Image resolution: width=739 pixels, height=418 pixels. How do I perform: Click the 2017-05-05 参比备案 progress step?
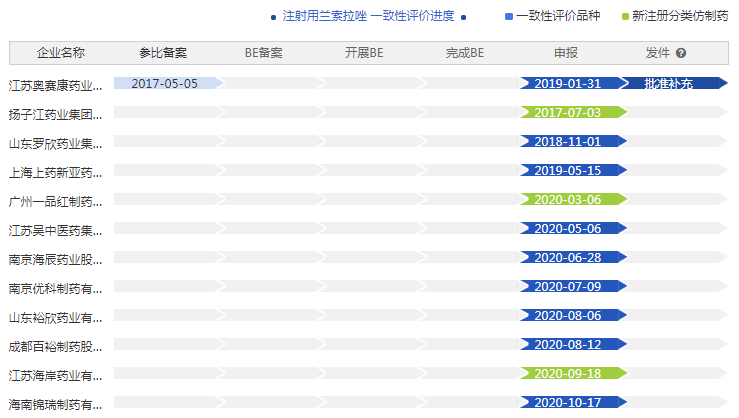coord(169,83)
